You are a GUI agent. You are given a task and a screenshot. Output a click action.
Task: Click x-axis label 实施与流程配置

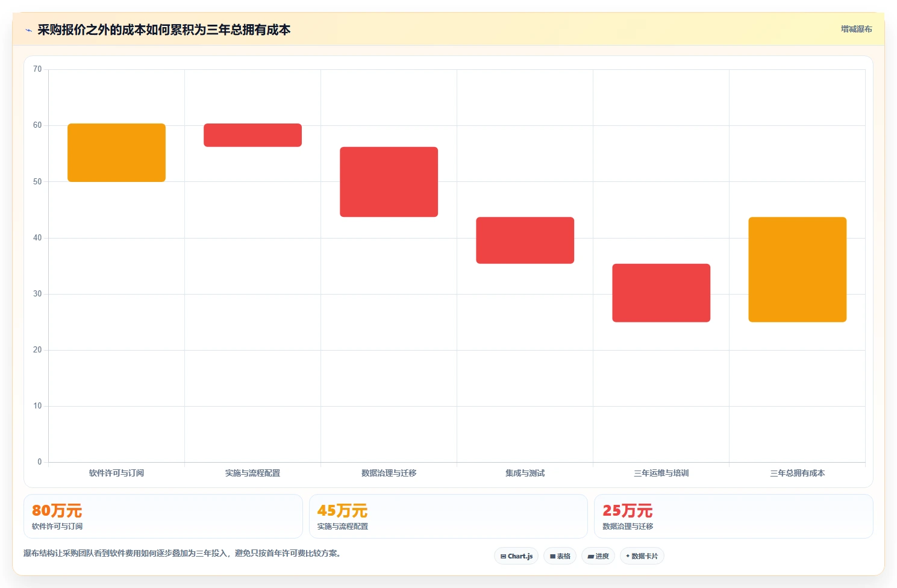[252, 473]
